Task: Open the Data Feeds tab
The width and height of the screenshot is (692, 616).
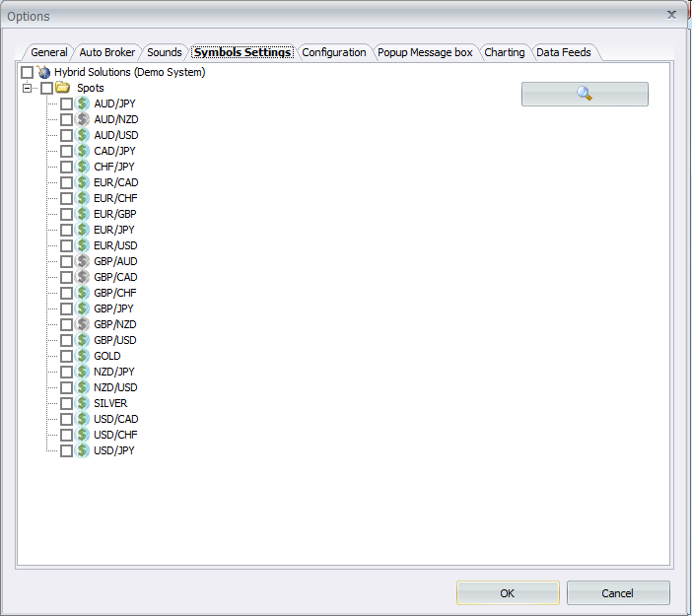Action: pos(564,52)
